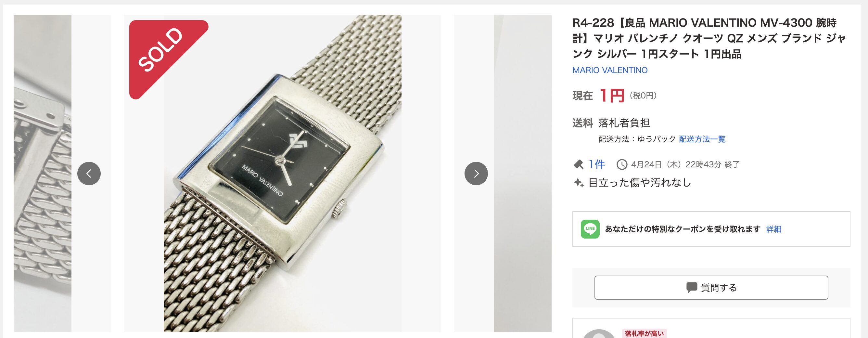Click the sparkle condition icon
This screenshot has width=868, height=338.
pyautogui.click(x=579, y=183)
